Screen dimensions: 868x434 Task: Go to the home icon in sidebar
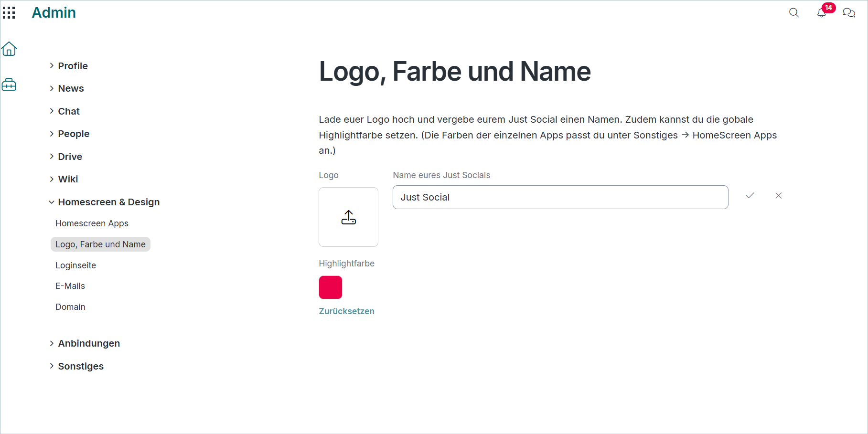9,49
